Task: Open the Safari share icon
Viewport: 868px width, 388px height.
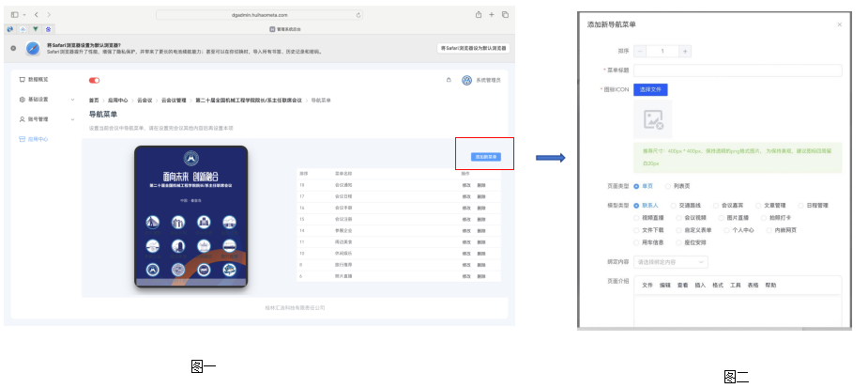Action: (x=479, y=15)
